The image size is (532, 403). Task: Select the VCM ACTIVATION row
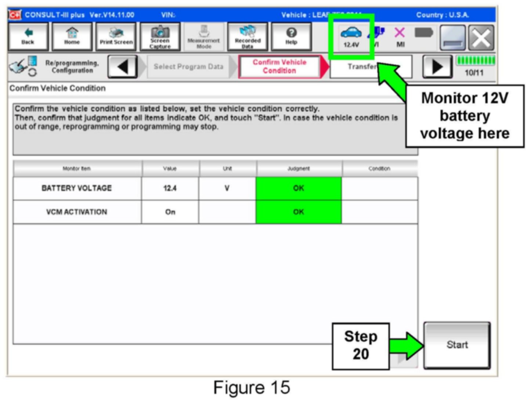click(77, 212)
